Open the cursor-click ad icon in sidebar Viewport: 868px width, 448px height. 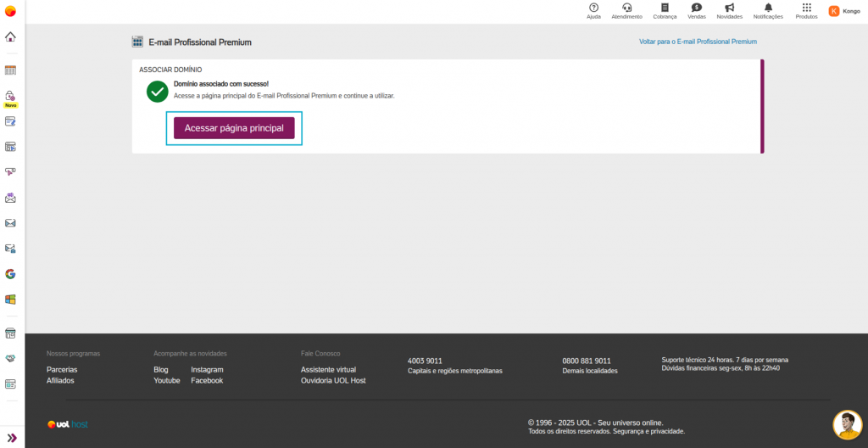point(10,172)
